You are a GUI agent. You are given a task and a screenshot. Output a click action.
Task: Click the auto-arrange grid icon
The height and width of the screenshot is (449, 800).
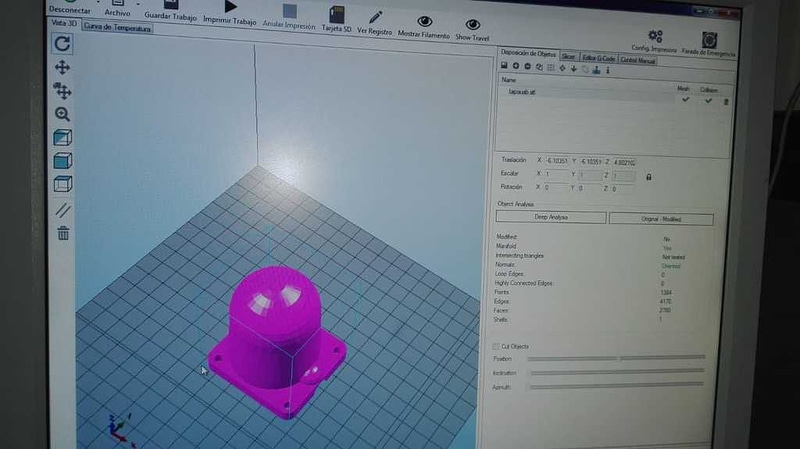(x=551, y=67)
